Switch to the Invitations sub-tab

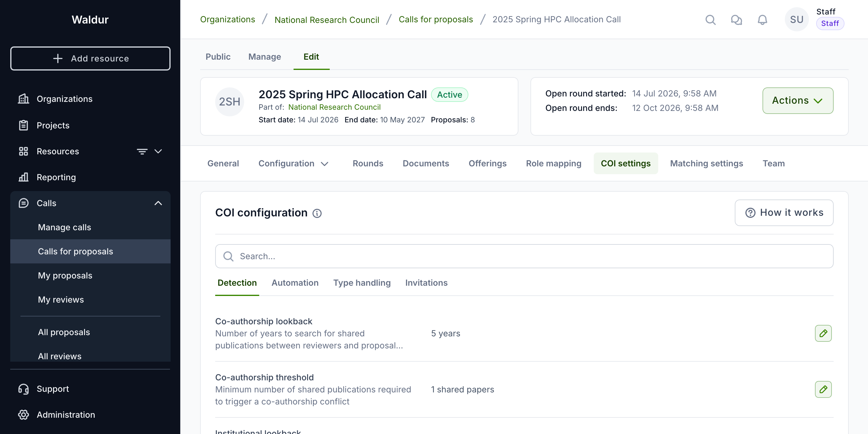426,283
